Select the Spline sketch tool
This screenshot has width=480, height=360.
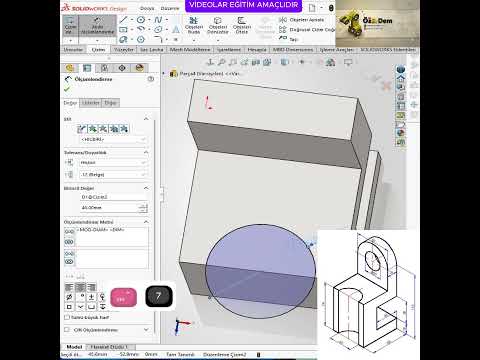click(x=158, y=20)
